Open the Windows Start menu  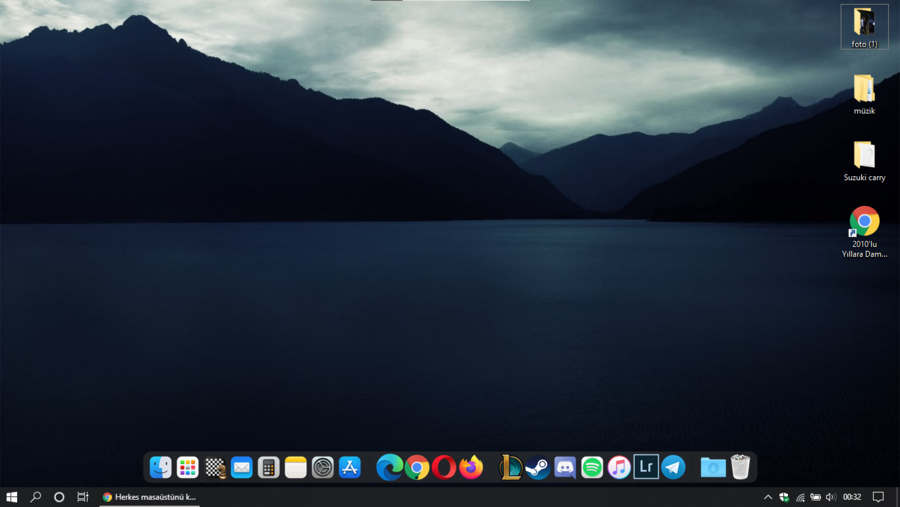11,497
